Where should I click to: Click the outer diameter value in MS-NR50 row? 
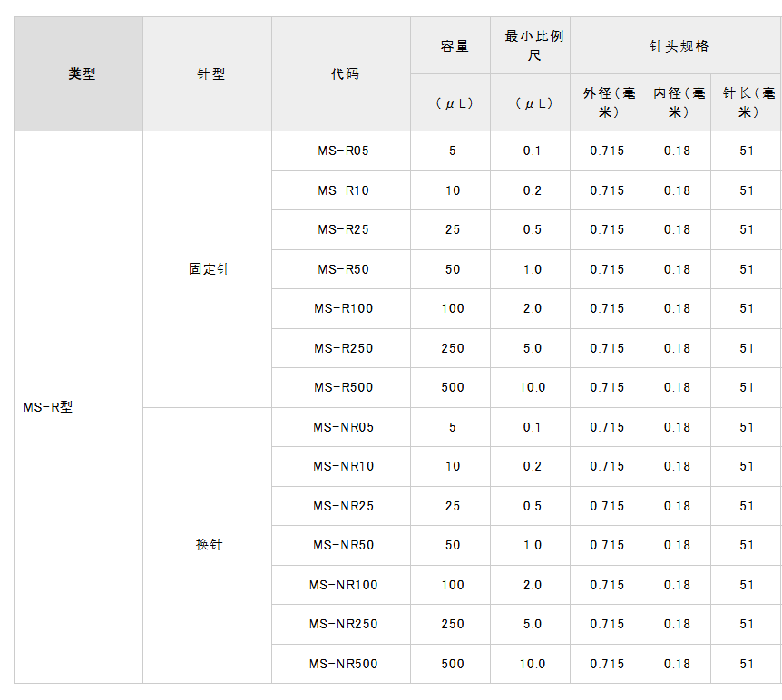click(x=607, y=546)
